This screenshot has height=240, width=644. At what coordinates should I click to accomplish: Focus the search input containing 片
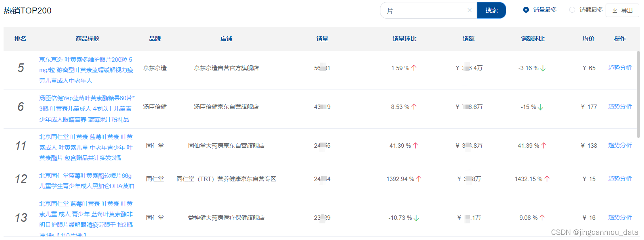(428, 10)
